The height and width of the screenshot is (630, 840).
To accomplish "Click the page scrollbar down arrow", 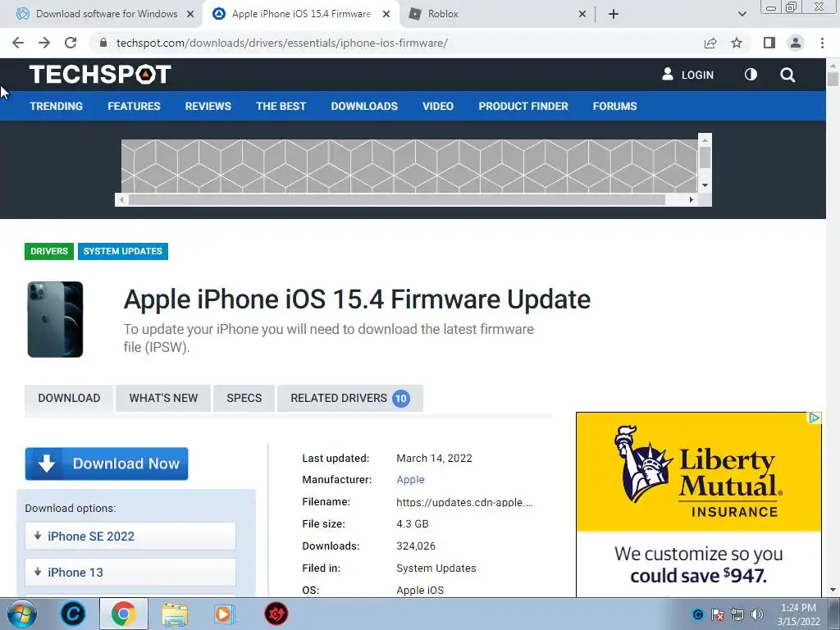I will (833, 590).
